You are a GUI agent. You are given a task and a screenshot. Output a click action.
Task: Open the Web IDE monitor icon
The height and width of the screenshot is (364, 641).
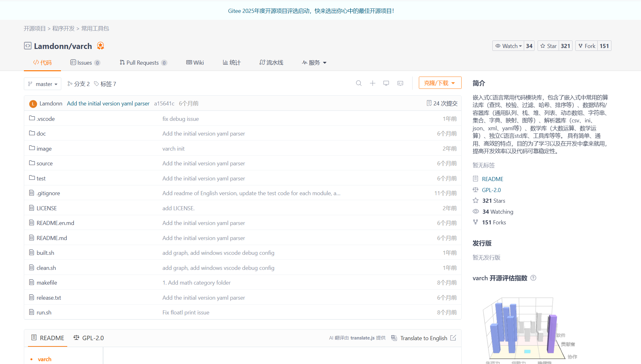386,83
